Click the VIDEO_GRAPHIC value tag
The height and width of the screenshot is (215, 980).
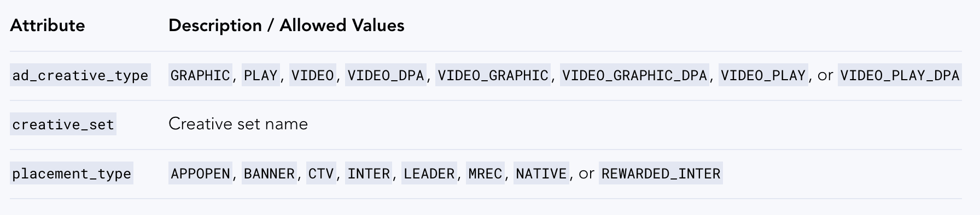point(493,75)
